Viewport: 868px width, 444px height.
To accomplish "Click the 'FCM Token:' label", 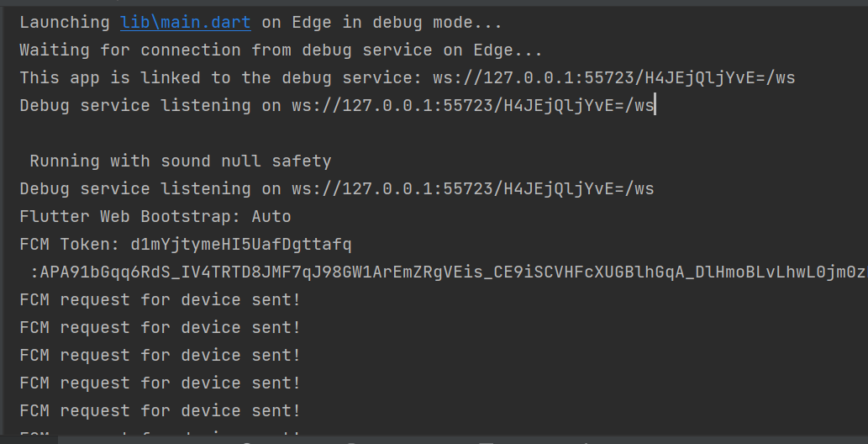I will pos(70,245).
